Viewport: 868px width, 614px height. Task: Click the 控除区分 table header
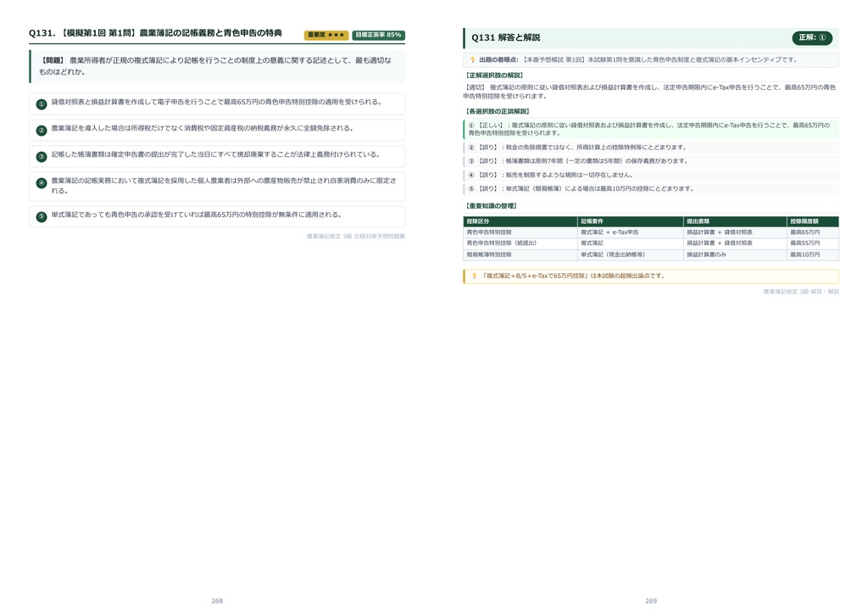[520, 221]
